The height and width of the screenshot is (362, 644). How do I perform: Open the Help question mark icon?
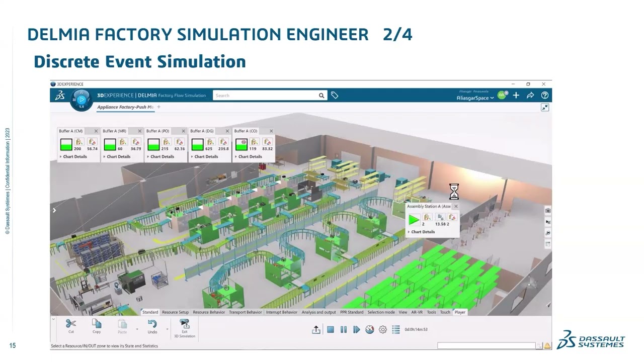(545, 95)
